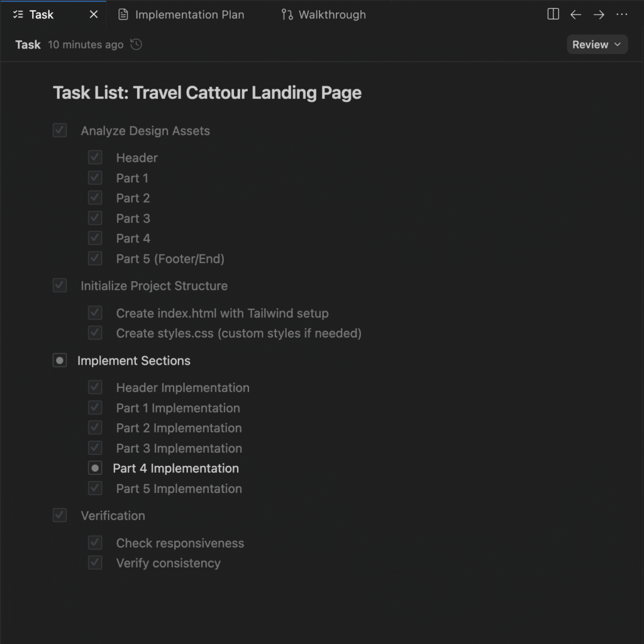Click the Task tab checklist icon
Image resolution: width=644 pixels, height=644 pixels.
[x=18, y=14]
